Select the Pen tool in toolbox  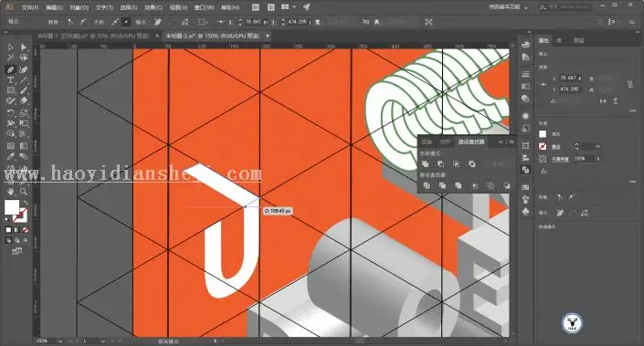pos(11,69)
